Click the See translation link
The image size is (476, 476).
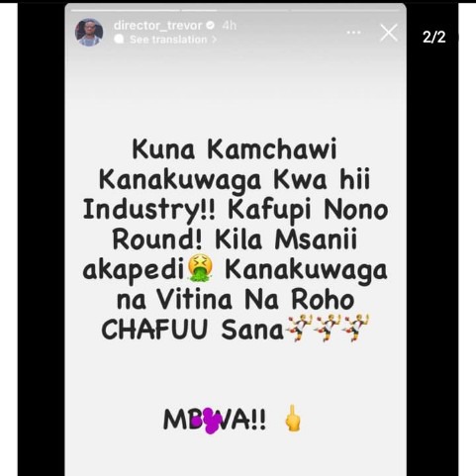click(168, 40)
